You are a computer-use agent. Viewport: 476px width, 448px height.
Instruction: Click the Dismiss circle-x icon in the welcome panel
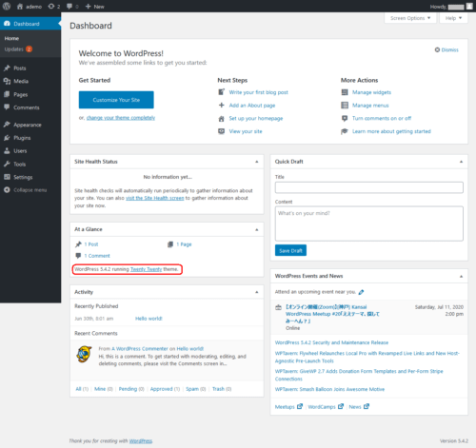tap(437, 49)
